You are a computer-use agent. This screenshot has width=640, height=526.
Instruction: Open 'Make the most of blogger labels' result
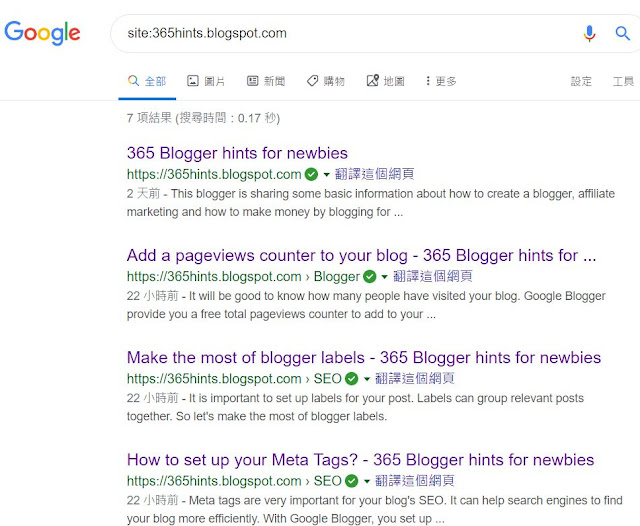[x=364, y=357]
